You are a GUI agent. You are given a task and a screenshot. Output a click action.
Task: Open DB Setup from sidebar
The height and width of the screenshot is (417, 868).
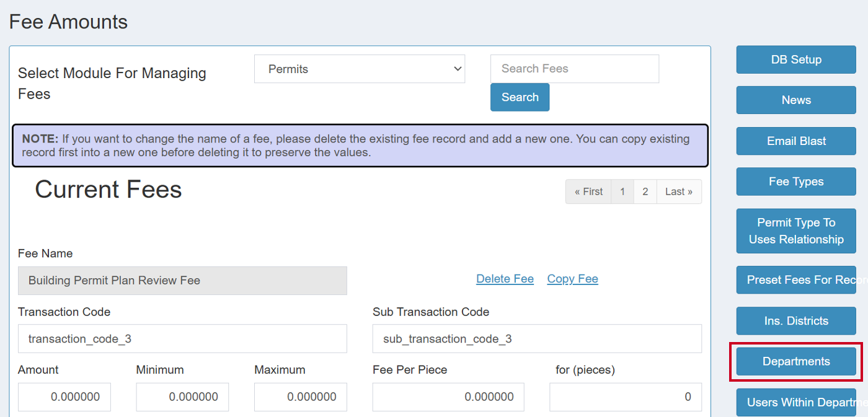point(796,59)
